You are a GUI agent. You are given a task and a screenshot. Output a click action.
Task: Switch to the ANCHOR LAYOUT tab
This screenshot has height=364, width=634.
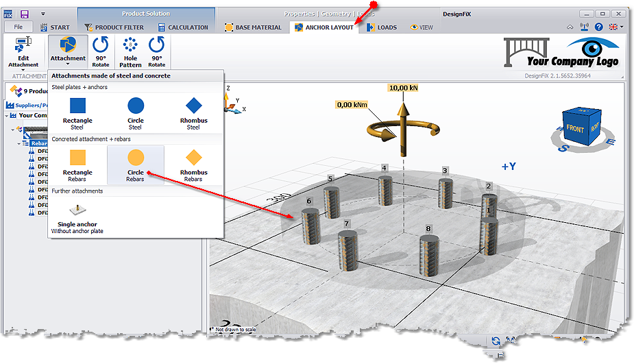[x=324, y=27]
